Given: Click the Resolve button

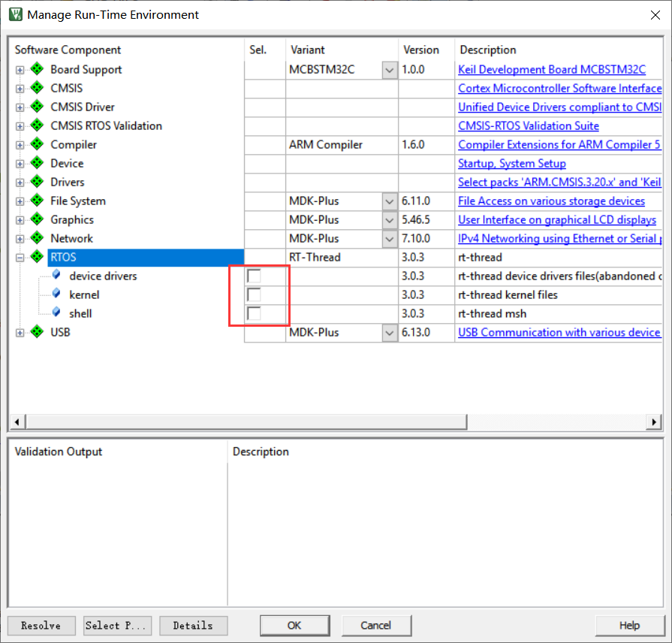Looking at the screenshot, I should [41, 626].
